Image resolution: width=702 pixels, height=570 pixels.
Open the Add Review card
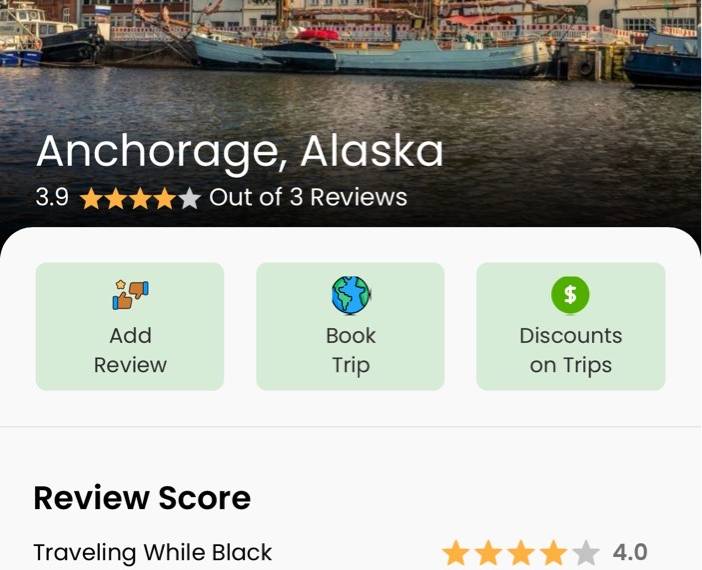coord(130,326)
